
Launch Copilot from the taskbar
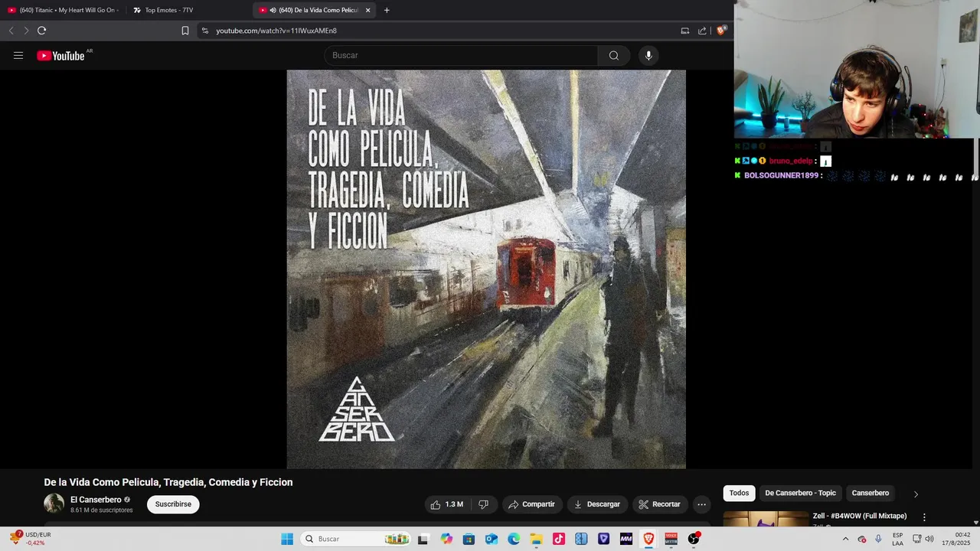point(446,539)
